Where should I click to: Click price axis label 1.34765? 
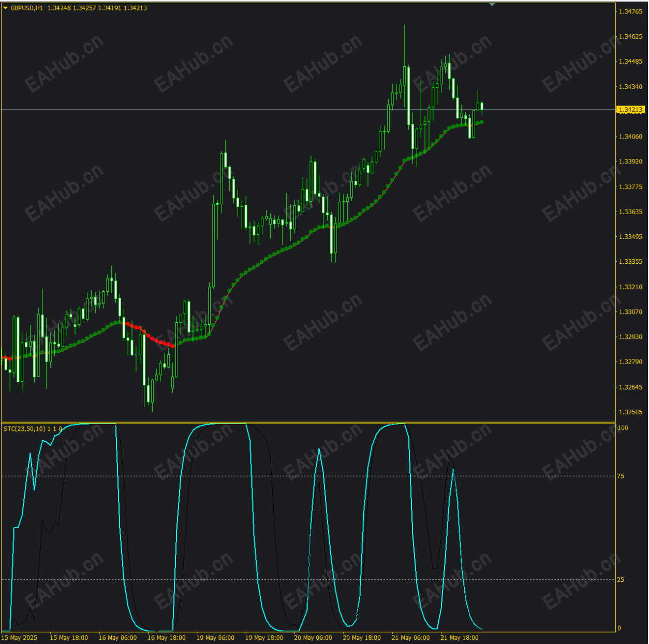tap(630, 11)
